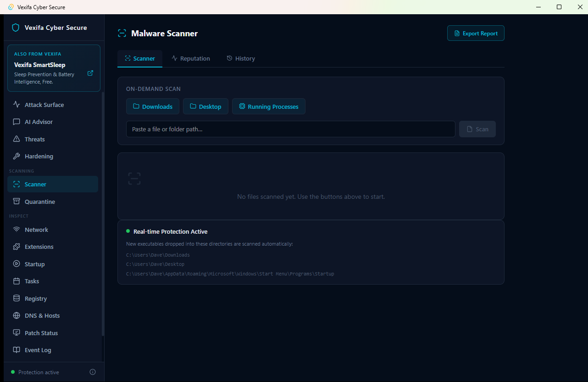Click the database icon for Registry

tap(17, 298)
